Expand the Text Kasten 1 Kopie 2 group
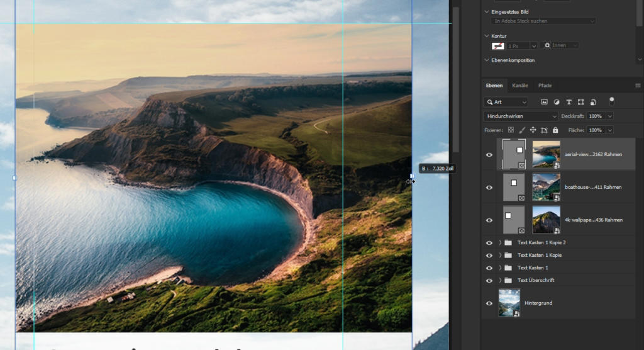 pos(500,242)
